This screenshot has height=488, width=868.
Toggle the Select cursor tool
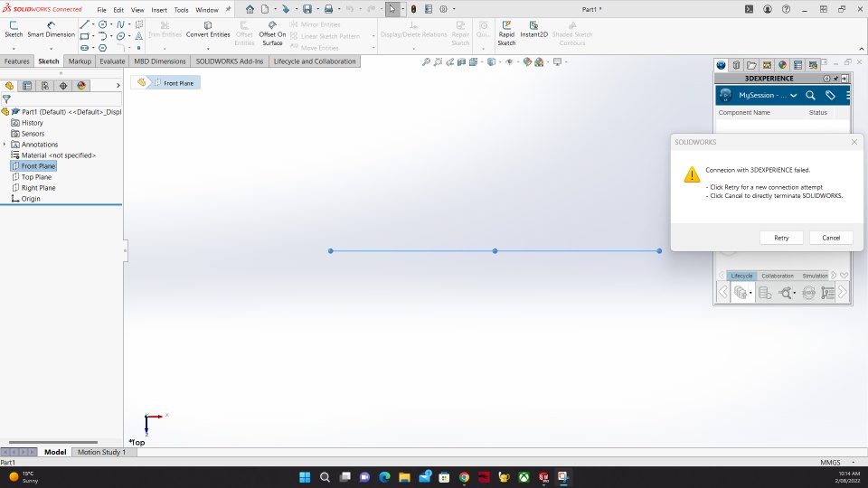pos(392,9)
